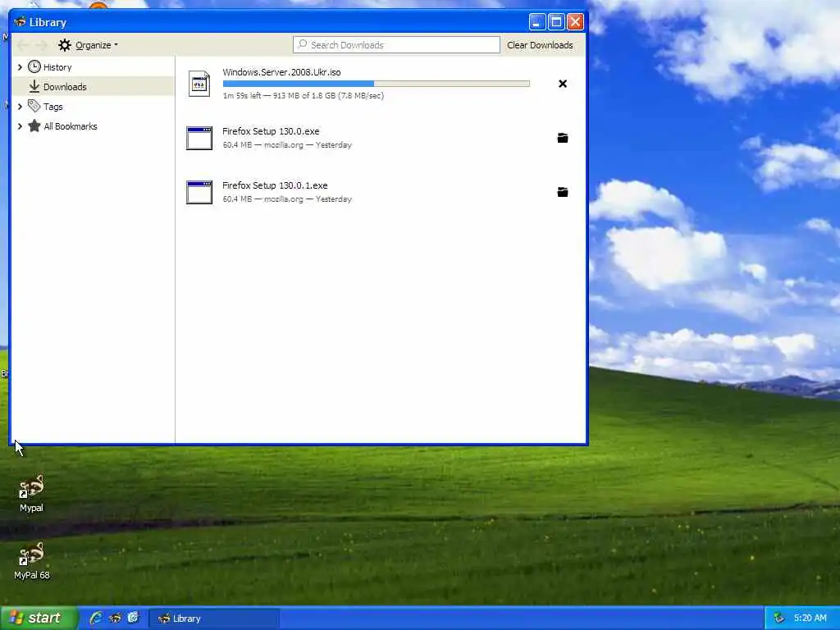Select Downloads in the sidebar
The image size is (840, 630).
pos(94,86)
